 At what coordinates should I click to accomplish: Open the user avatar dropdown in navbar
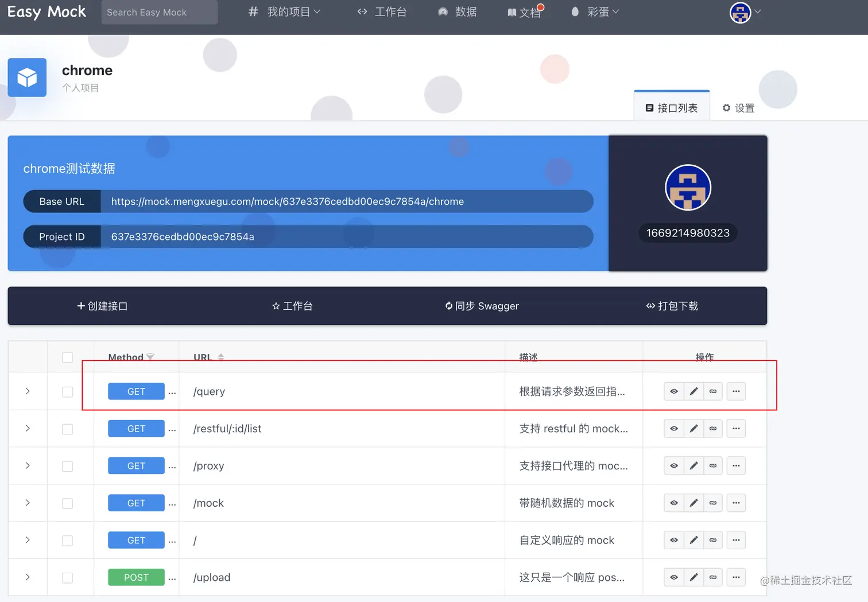[745, 12]
